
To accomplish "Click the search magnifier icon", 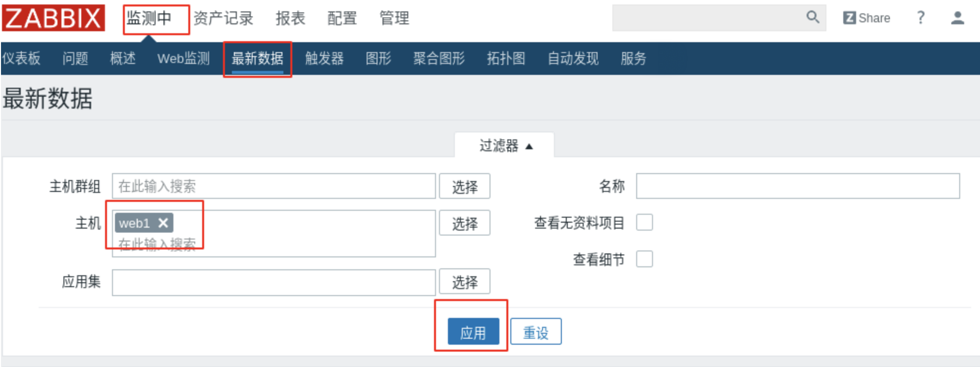I will [813, 17].
